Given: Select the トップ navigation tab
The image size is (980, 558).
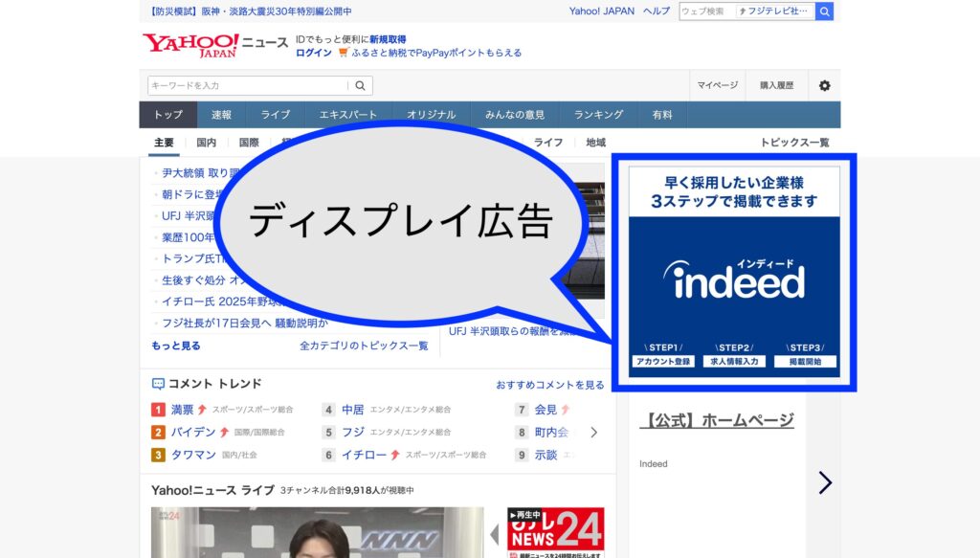Looking at the screenshot, I should point(168,115).
